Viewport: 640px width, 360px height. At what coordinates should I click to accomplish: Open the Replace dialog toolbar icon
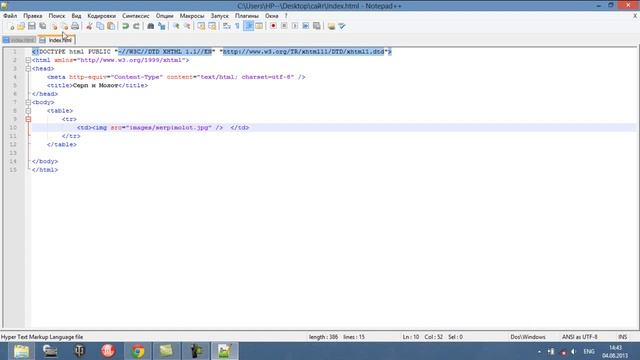[x=162, y=26]
